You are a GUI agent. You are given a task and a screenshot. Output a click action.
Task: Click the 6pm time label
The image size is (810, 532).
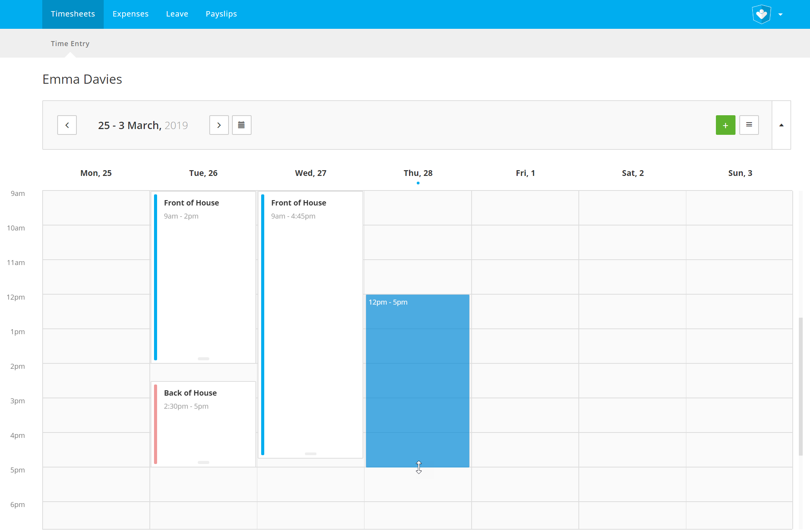[18, 505]
